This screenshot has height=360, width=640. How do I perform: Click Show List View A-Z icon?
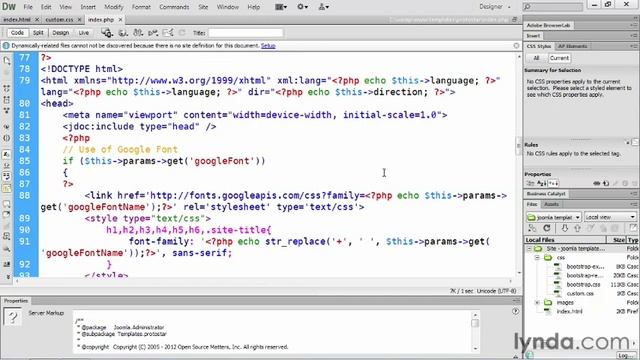pyautogui.click(x=542, y=183)
